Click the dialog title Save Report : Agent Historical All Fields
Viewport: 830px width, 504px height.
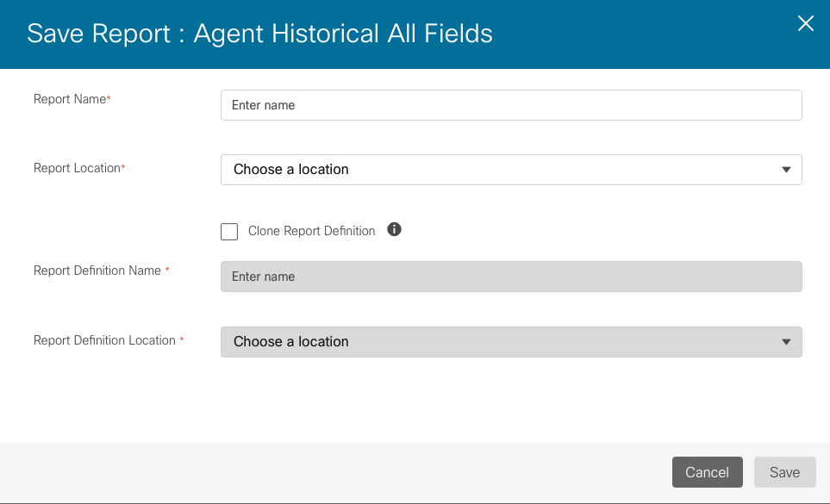tap(260, 34)
